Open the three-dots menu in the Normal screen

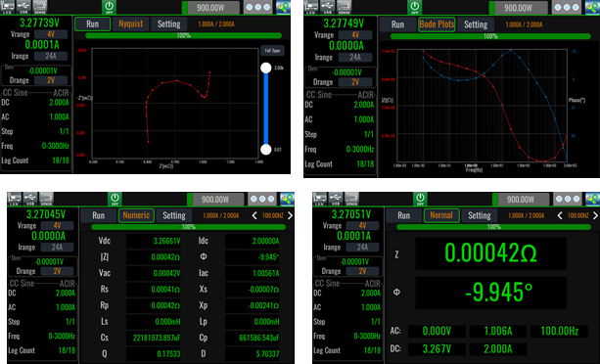pos(568,199)
